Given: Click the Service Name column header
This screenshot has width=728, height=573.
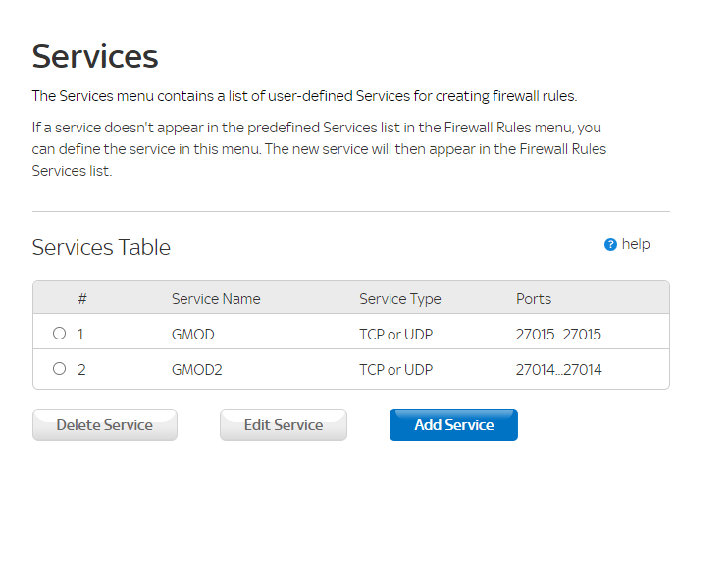Looking at the screenshot, I should click(x=216, y=299).
